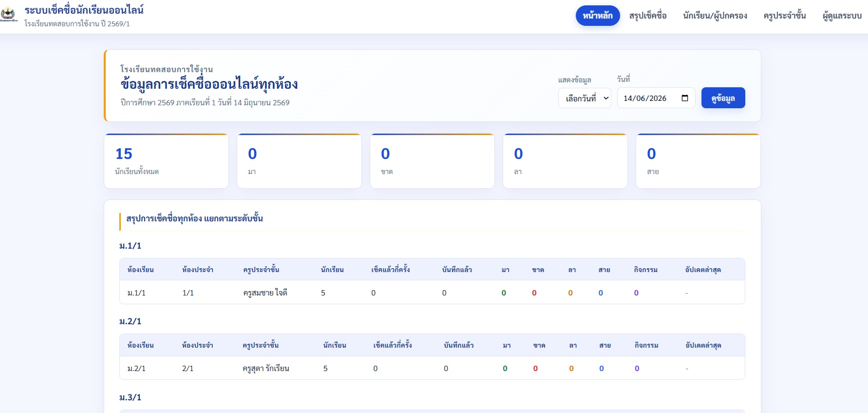
Task: Click the ม.2/1 room cell in table row
Action: (x=136, y=369)
